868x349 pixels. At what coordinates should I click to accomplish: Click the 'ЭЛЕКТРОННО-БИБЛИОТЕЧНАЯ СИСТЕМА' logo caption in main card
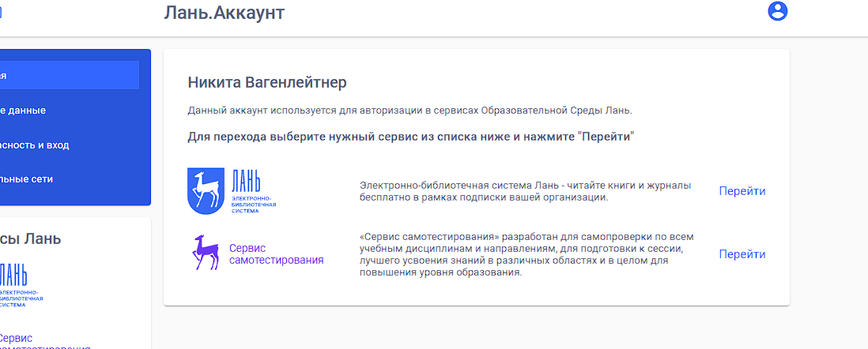coord(254,204)
